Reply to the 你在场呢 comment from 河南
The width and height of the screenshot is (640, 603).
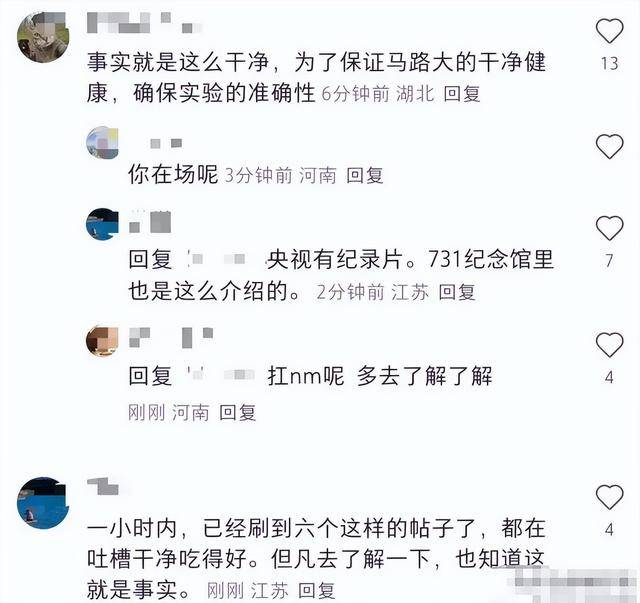[364, 175]
